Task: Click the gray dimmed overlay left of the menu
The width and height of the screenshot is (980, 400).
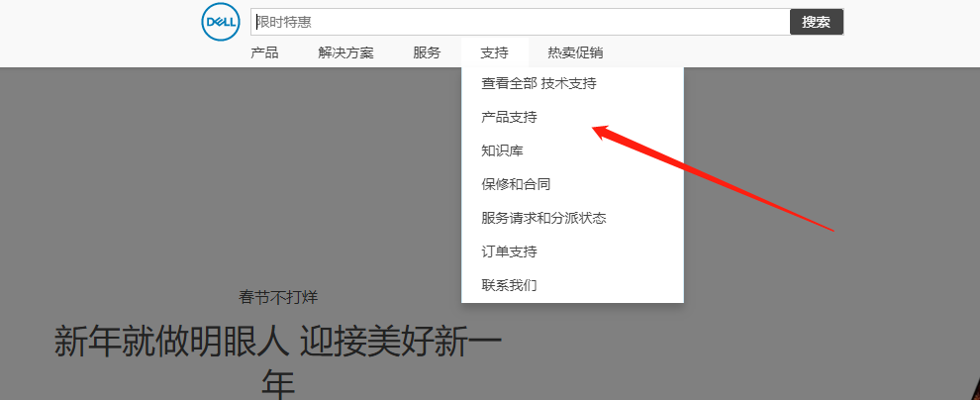Action: [x=198, y=178]
